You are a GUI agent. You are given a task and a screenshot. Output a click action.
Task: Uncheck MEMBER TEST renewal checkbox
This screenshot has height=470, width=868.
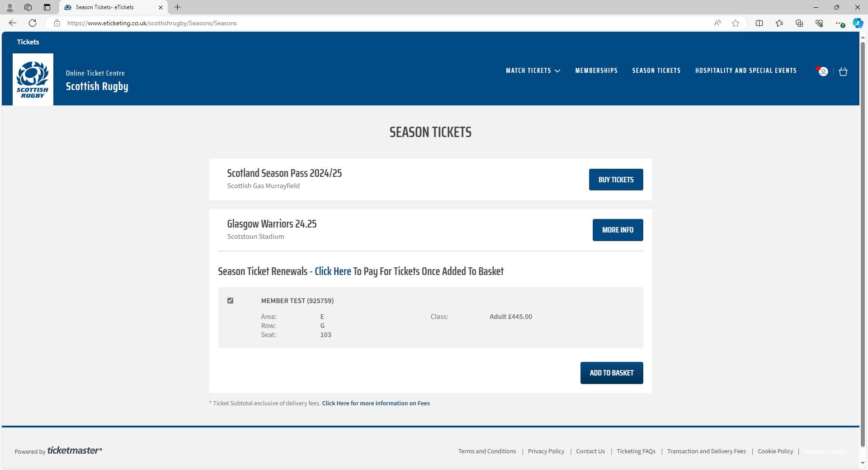coord(231,301)
